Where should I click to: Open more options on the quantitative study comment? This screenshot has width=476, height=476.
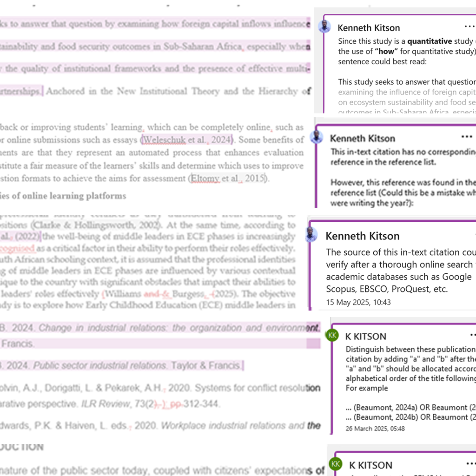469,27
